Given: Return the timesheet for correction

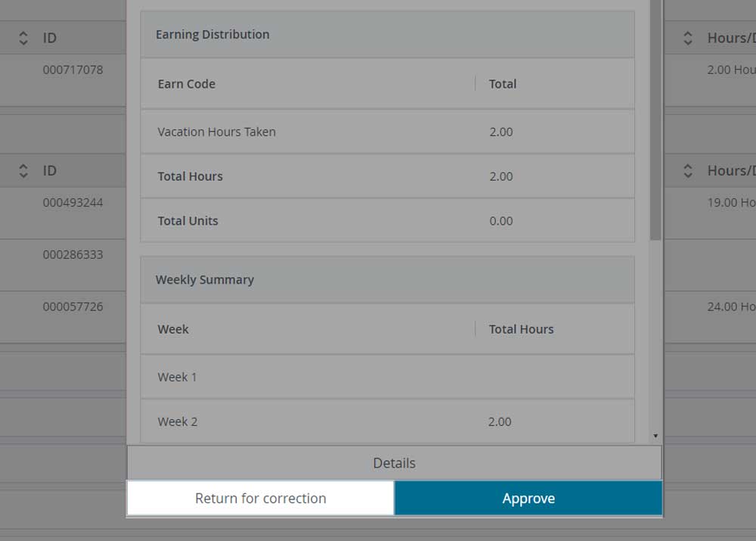Looking at the screenshot, I should point(260,498).
